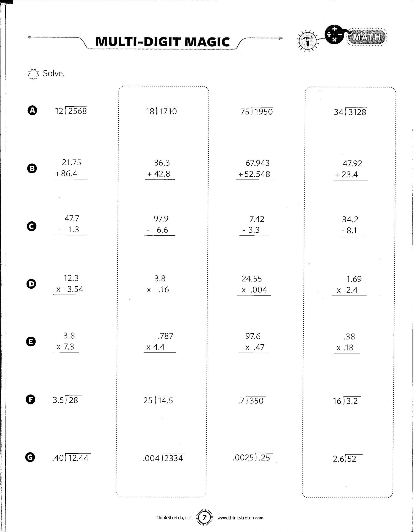Click the row D circle label
414x532 pixels.
[x=31, y=284]
